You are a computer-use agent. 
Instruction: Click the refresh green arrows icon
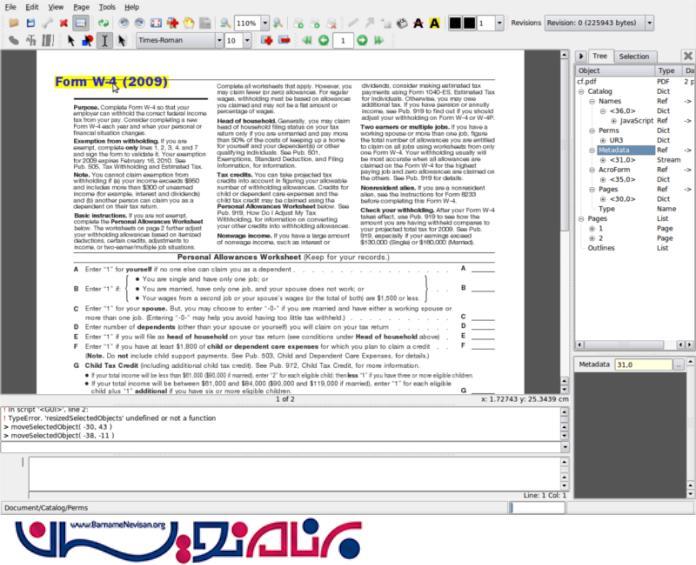pyautogui.click(x=104, y=22)
